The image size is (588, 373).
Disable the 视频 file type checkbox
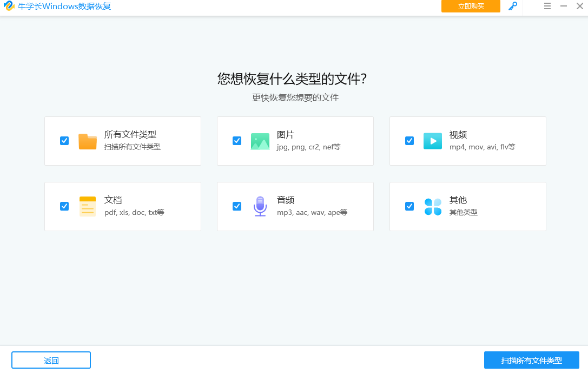point(409,141)
